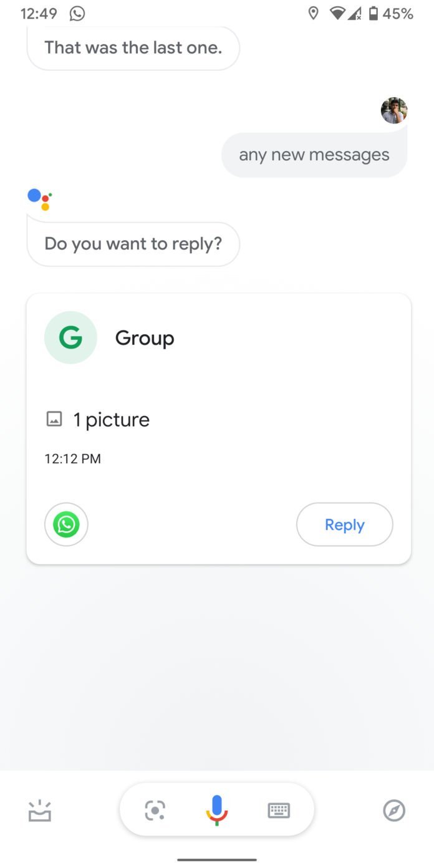This screenshot has height=868, width=434.
Task: Select the user profile avatar photo
Action: click(x=394, y=110)
